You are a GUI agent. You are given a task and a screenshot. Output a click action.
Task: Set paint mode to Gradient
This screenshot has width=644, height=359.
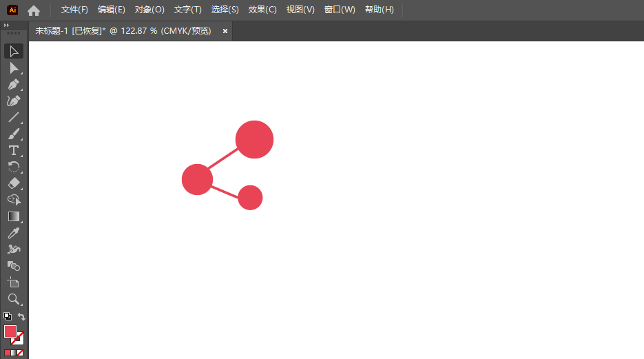point(14,352)
